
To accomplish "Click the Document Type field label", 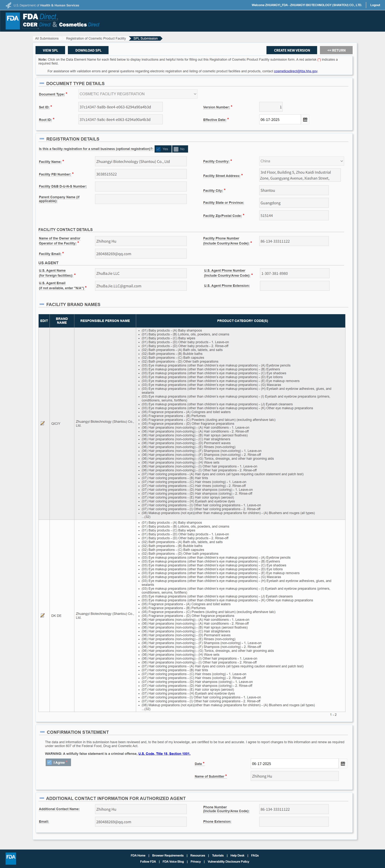I will (x=52, y=94).
